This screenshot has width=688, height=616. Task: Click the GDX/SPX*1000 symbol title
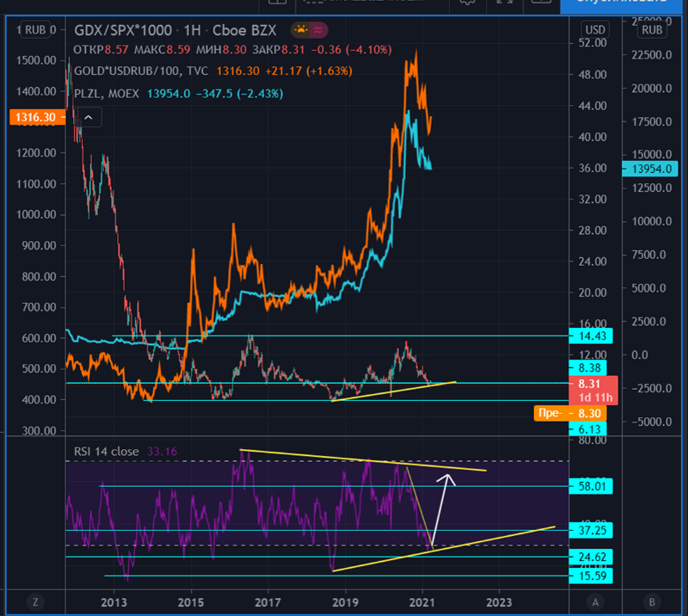click(x=126, y=31)
